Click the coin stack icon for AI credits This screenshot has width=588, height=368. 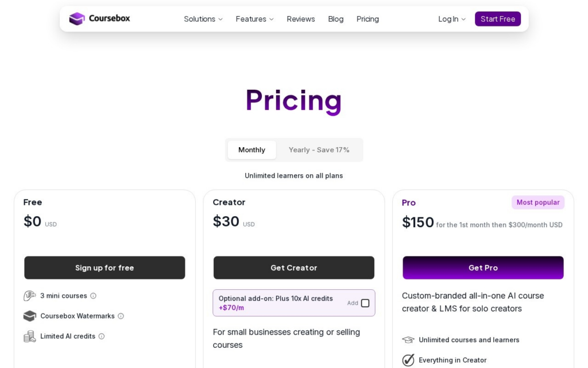point(30,336)
